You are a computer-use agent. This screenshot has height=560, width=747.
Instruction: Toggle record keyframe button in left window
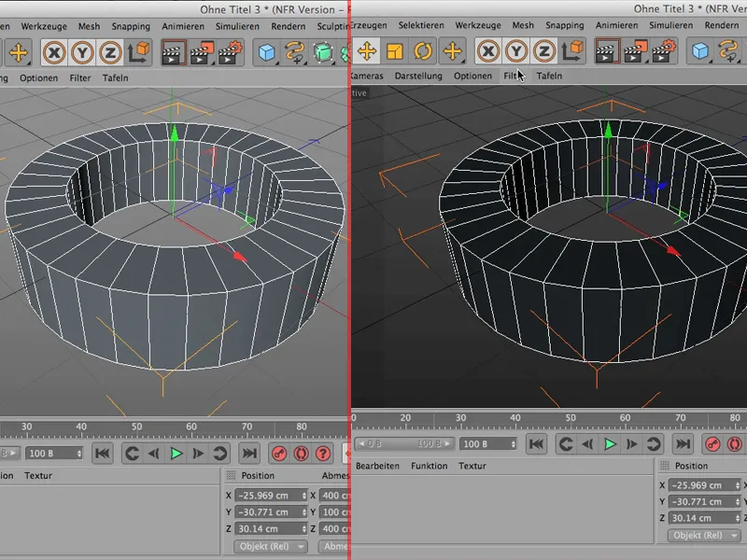point(279,454)
